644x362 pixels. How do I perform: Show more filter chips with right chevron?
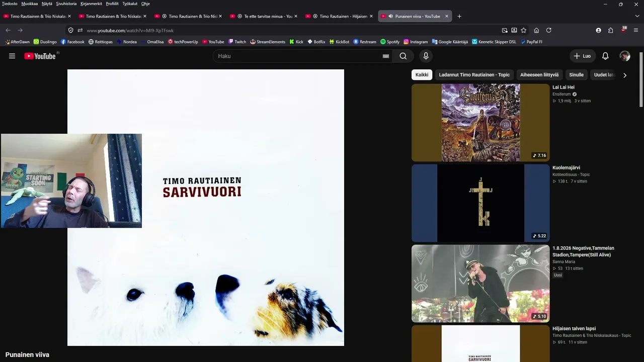[x=625, y=75]
